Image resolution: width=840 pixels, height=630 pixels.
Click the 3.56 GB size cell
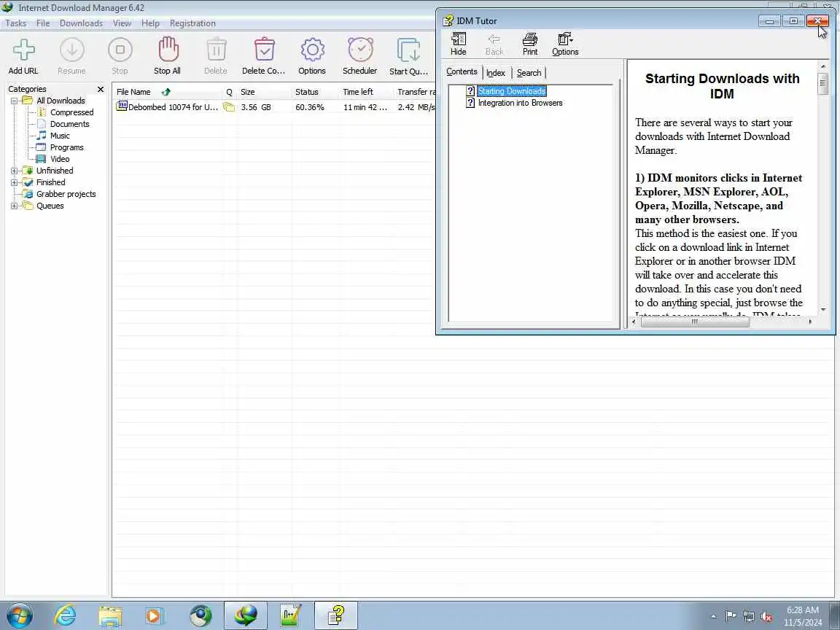[256, 107]
